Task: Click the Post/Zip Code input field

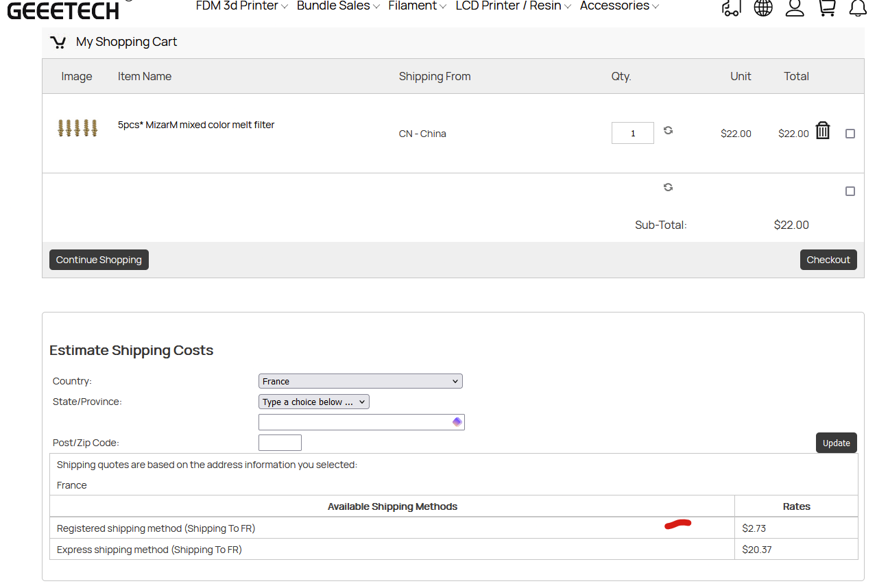Action: click(280, 443)
